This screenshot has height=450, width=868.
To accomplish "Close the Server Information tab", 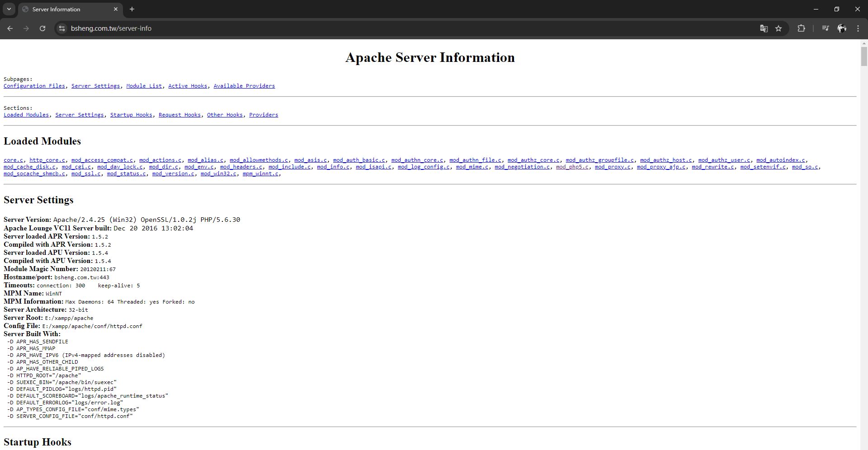I will pos(116,9).
